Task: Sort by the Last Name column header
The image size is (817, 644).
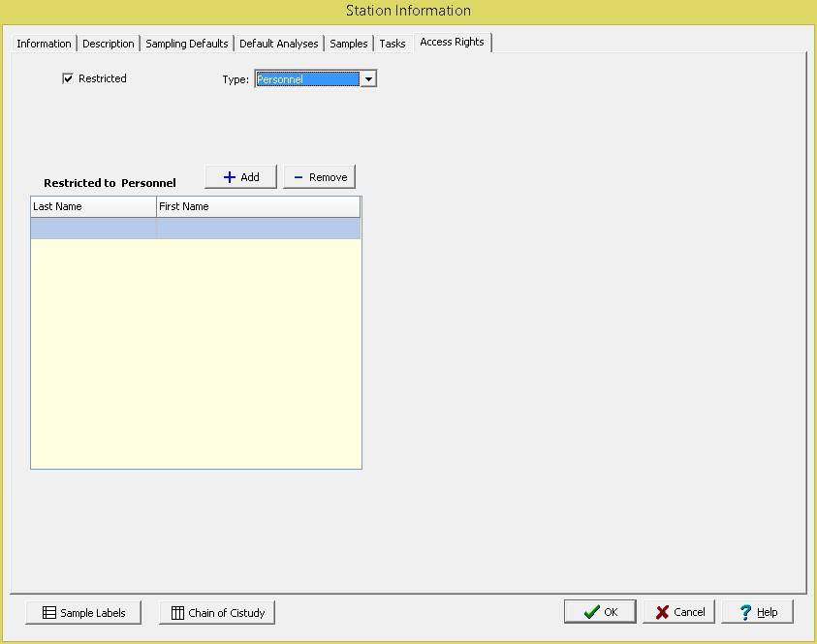Action: 93,206
